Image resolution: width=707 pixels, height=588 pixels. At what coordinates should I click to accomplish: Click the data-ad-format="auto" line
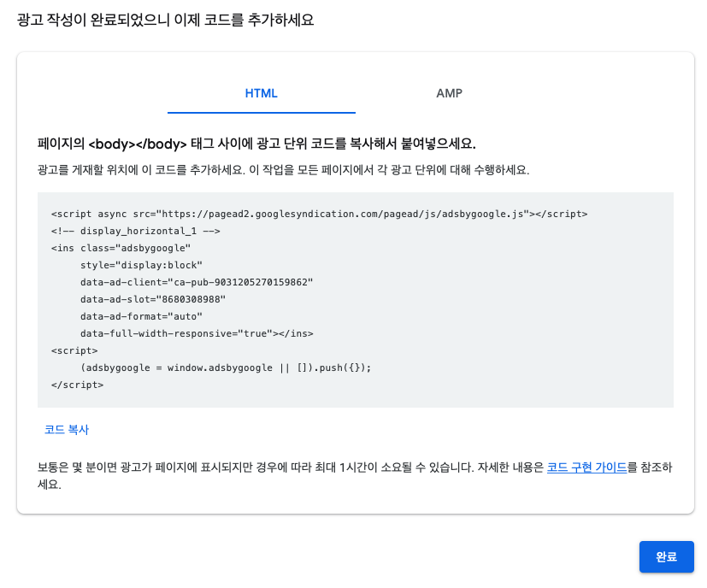coord(141,316)
